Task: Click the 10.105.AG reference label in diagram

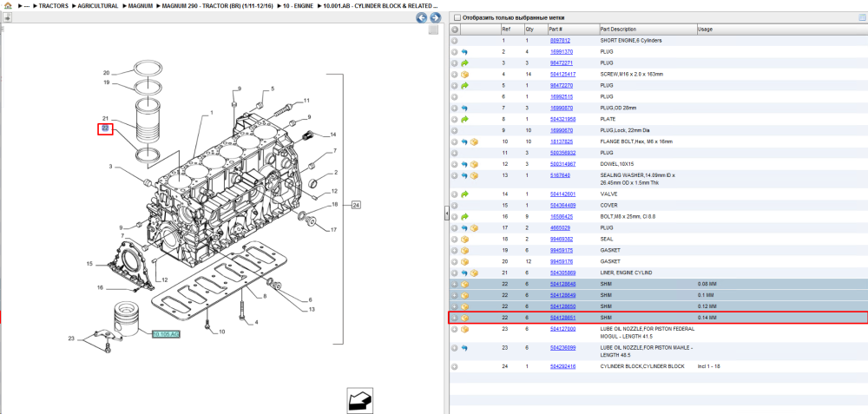Action: (x=166, y=334)
